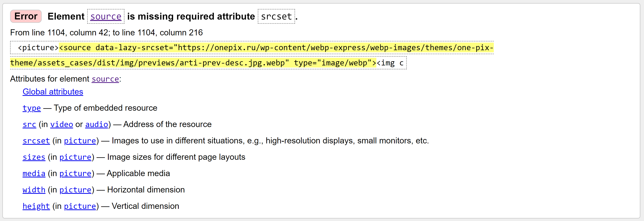Click the height attribute link

[36, 206]
